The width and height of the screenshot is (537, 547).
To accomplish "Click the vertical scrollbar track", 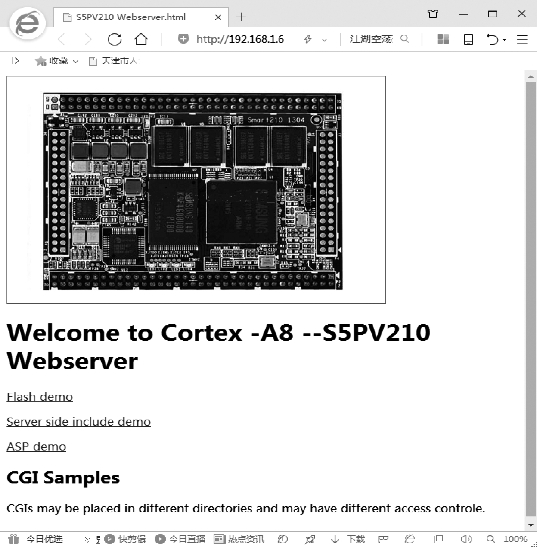I will pyautogui.click(x=531, y=300).
